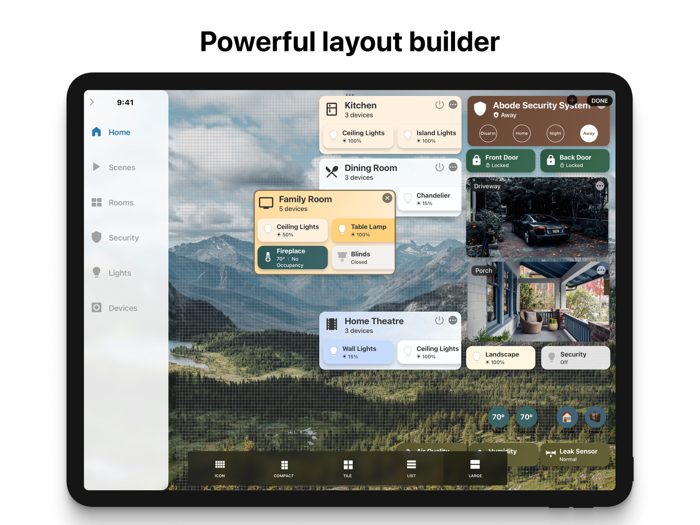Toggle the Security light tile
Image resolution: width=700 pixels, height=525 pixels.
pyautogui.click(x=575, y=358)
